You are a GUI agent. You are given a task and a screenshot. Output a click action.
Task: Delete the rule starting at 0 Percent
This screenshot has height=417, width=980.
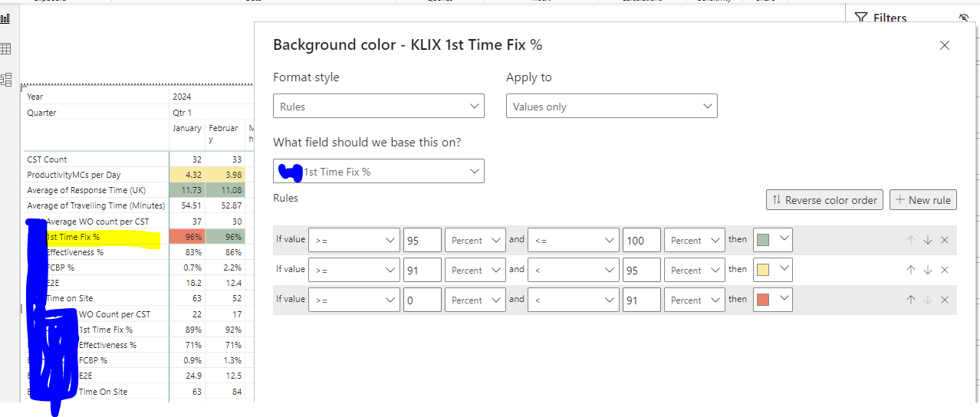pyautogui.click(x=945, y=300)
